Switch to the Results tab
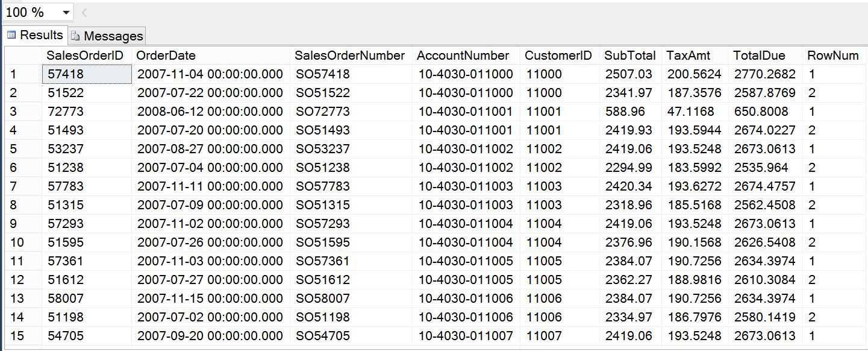The width and height of the screenshot is (868, 351). point(40,35)
